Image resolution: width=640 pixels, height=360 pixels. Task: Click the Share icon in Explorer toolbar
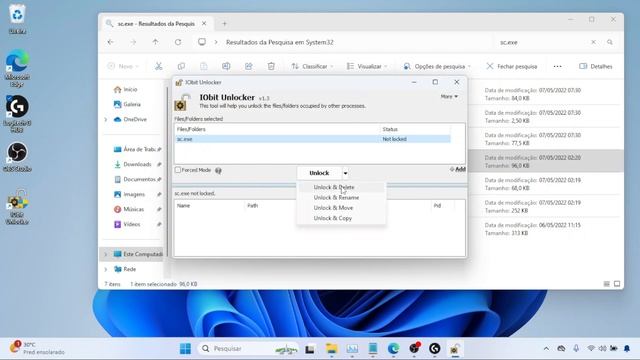249,66
